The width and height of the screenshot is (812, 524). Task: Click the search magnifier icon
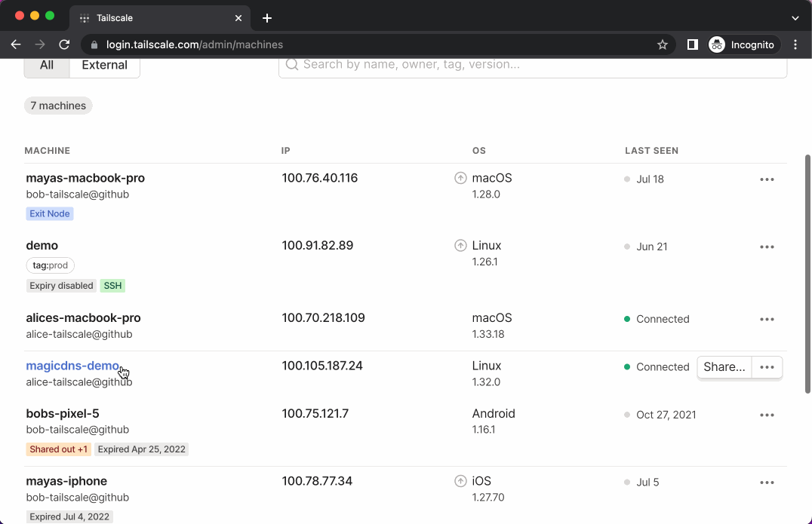292,64
